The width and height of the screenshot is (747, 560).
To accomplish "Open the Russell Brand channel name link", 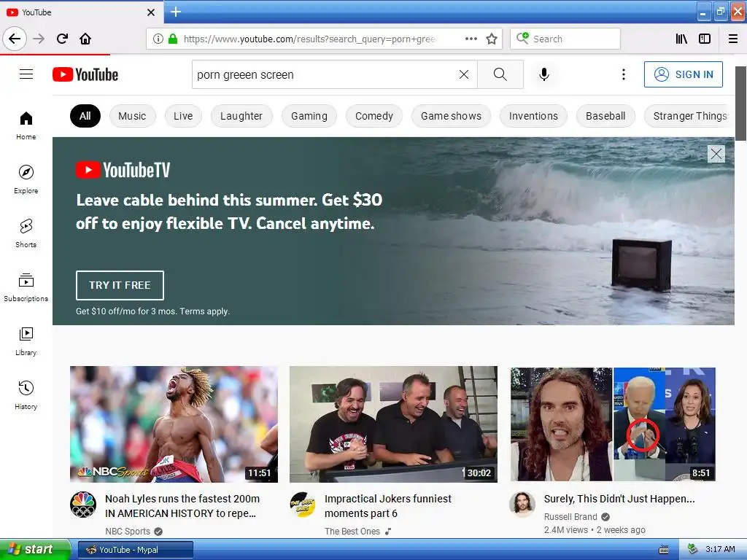I will click(570, 517).
